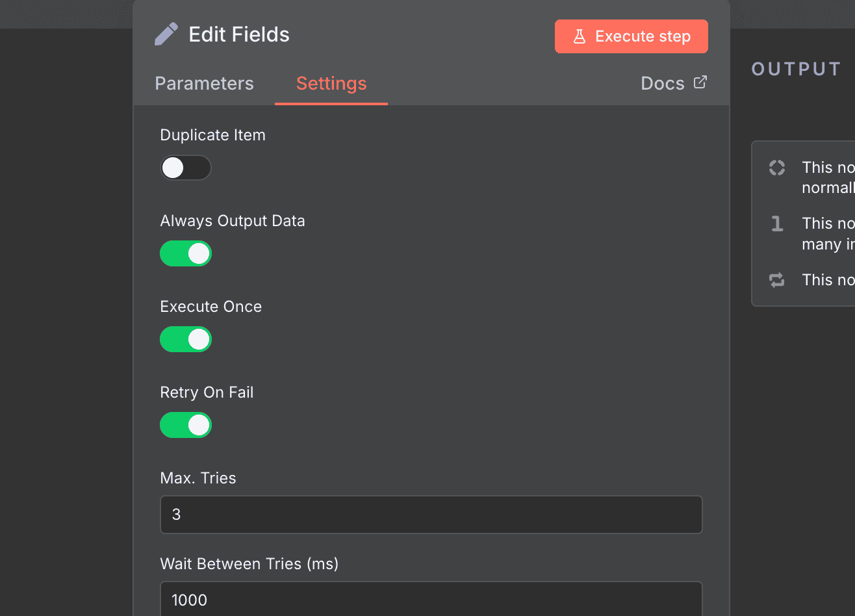The image size is (855, 616).
Task: Disable Retry On Fail
Action: pyautogui.click(x=186, y=425)
